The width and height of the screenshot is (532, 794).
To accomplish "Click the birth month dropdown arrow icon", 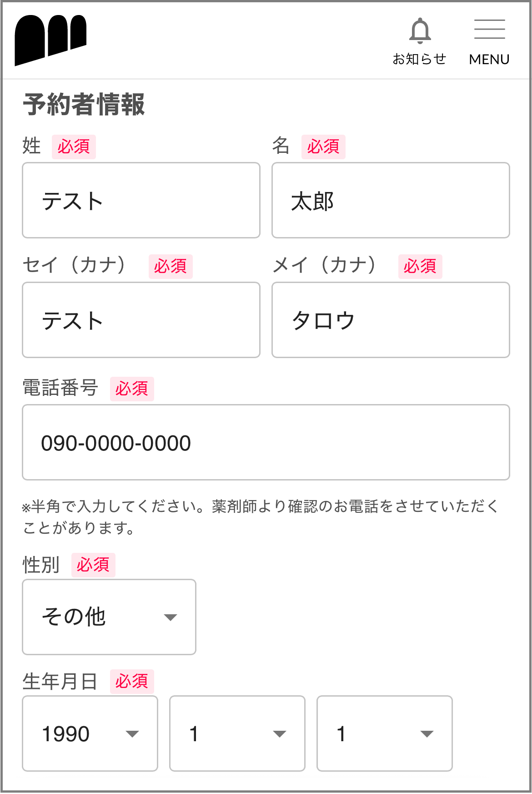I will click(x=280, y=734).
